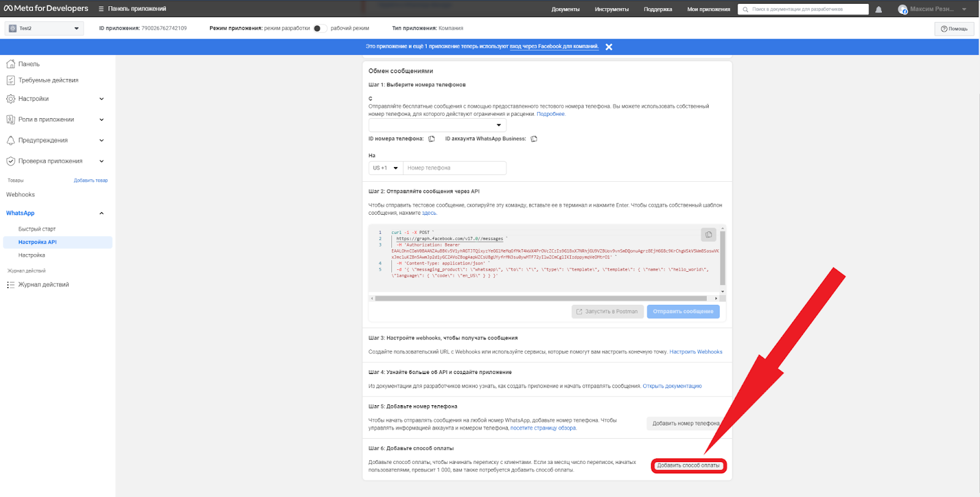980x497 pixels.
Task: Expand the Настройки section chevron
Action: point(102,99)
